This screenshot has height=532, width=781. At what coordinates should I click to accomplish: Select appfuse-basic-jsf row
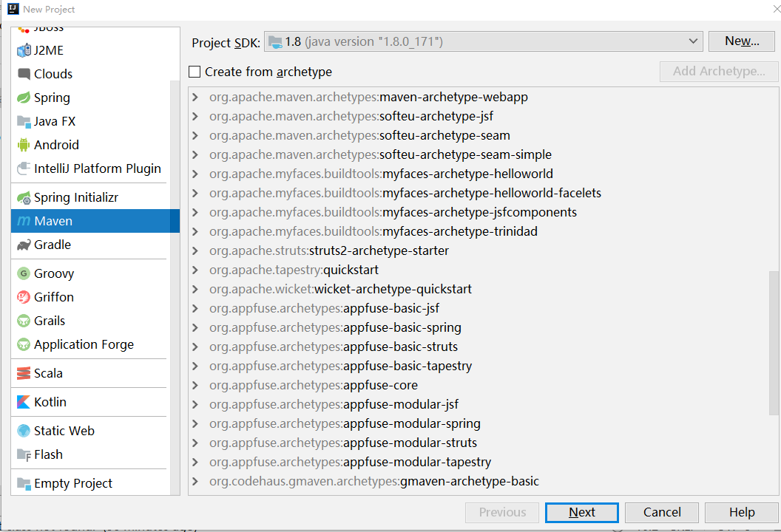tap(324, 309)
